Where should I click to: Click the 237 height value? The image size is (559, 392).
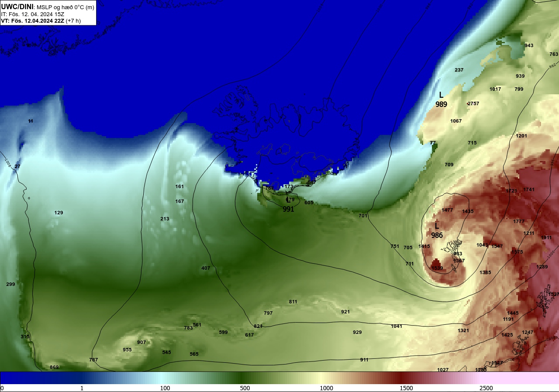pyautogui.click(x=459, y=70)
